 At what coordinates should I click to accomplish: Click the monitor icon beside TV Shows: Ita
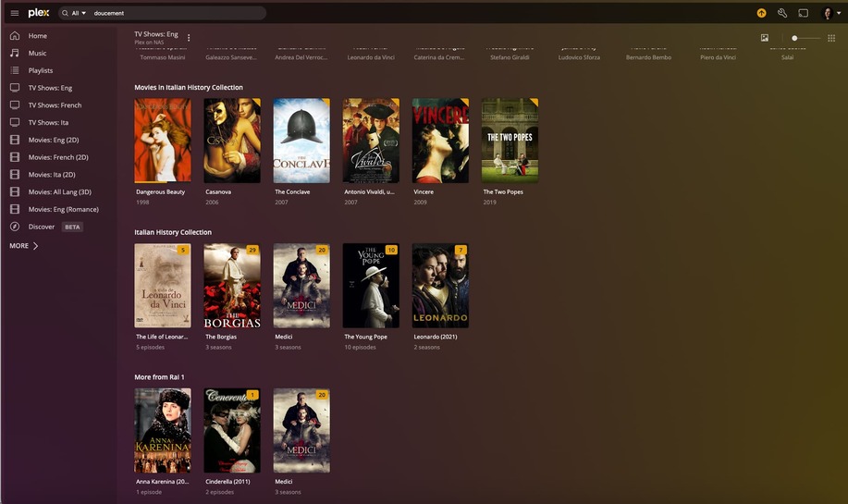(x=15, y=122)
